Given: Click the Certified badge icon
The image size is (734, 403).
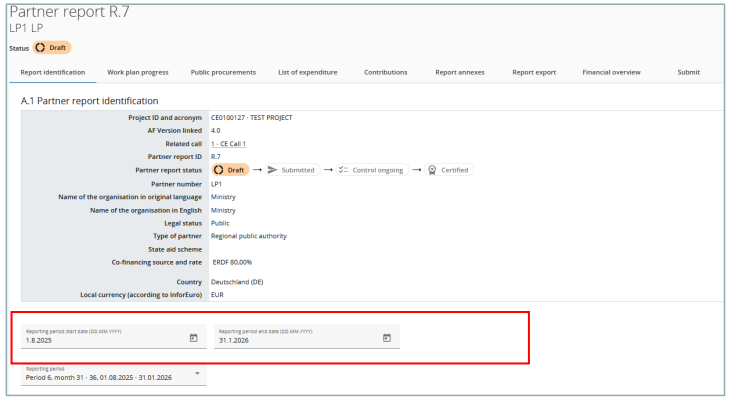Looking at the screenshot, I should 431,170.
